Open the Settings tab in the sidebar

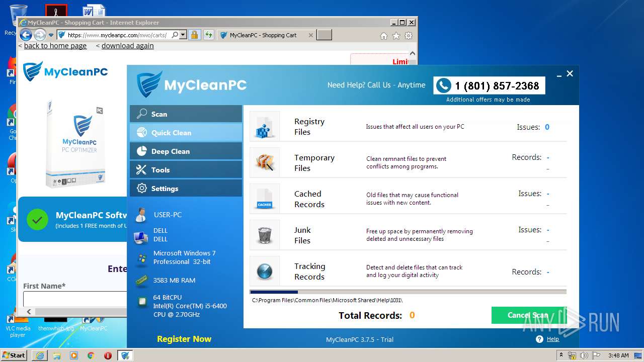point(186,189)
